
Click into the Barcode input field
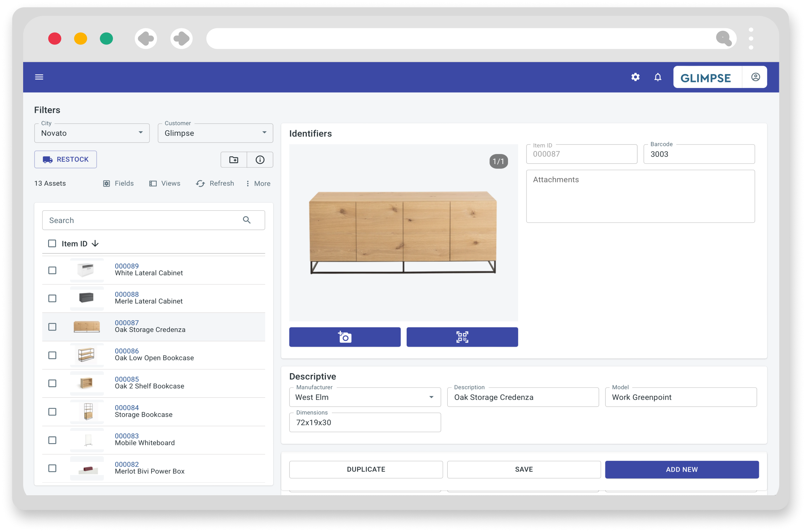pyautogui.click(x=699, y=154)
